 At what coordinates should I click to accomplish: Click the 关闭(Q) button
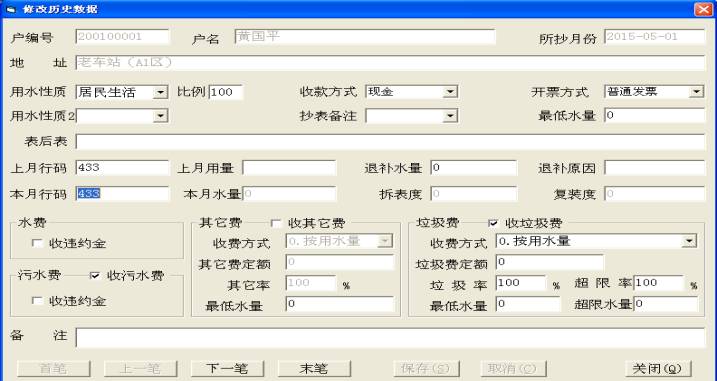point(658,369)
